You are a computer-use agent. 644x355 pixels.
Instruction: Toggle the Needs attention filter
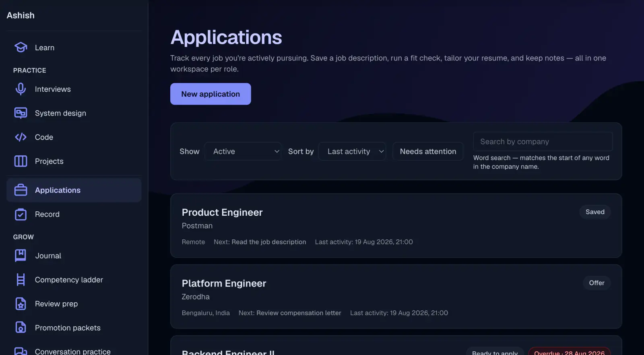[428, 151]
